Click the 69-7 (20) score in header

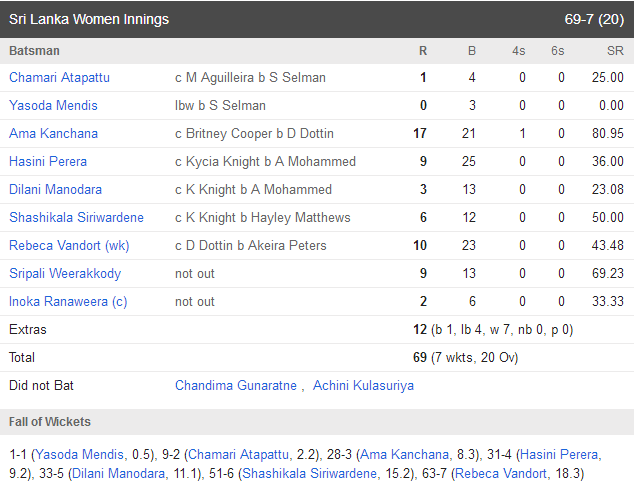[594, 19]
